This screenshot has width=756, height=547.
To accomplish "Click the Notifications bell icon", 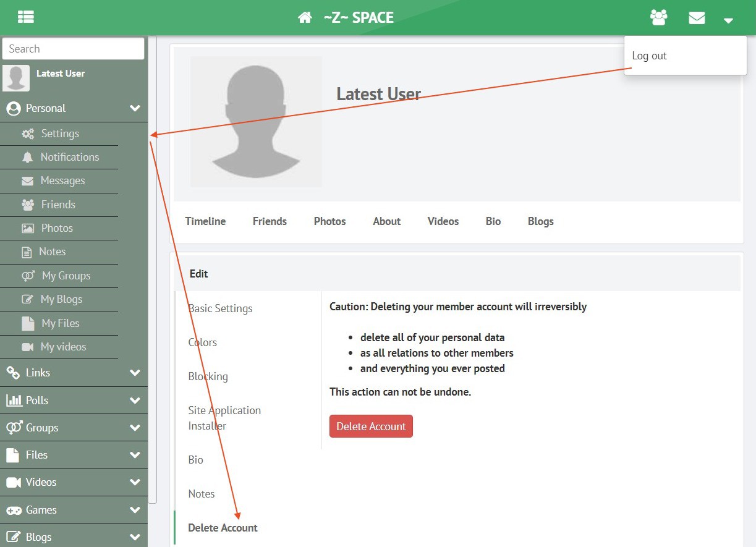I will [x=27, y=158].
